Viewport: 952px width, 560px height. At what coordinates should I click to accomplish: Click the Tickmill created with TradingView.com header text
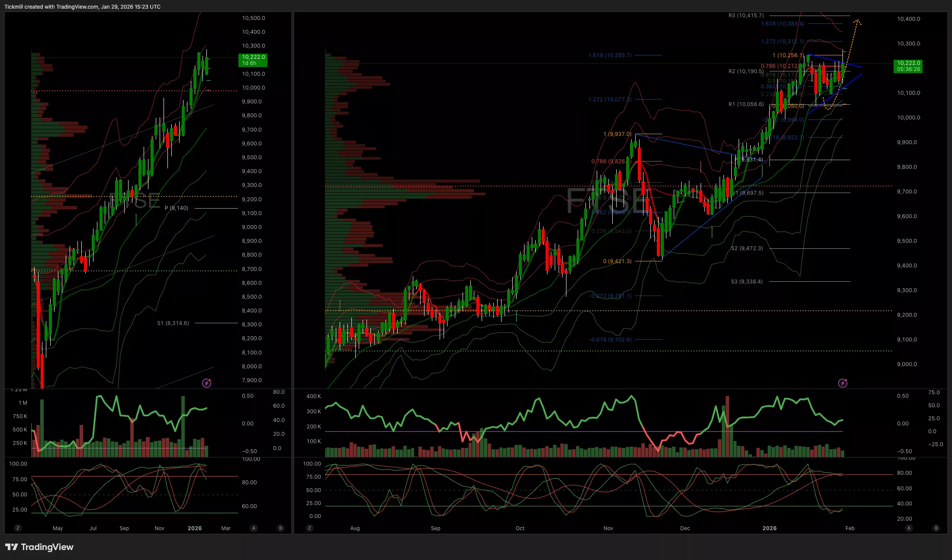tap(82, 6)
